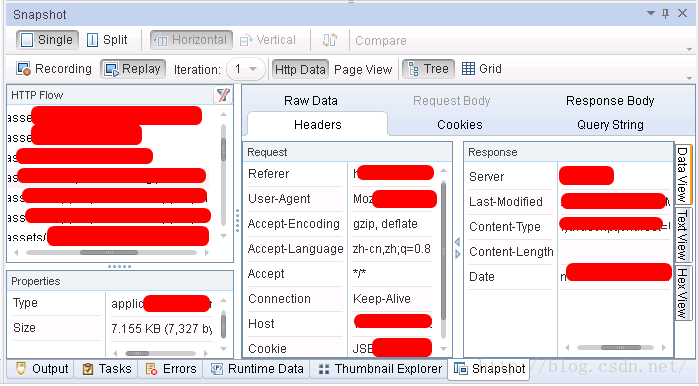Collapse response pane with right splitter arrow
The height and width of the screenshot is (386, 699).
point(457,254)
